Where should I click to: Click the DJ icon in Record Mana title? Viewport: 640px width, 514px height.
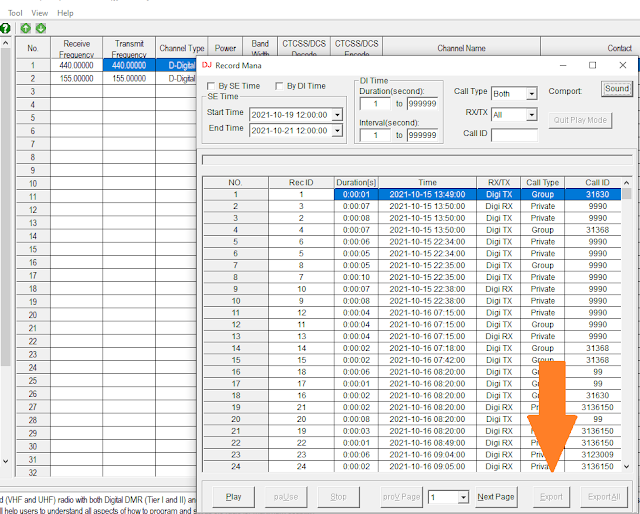point(207,65)
